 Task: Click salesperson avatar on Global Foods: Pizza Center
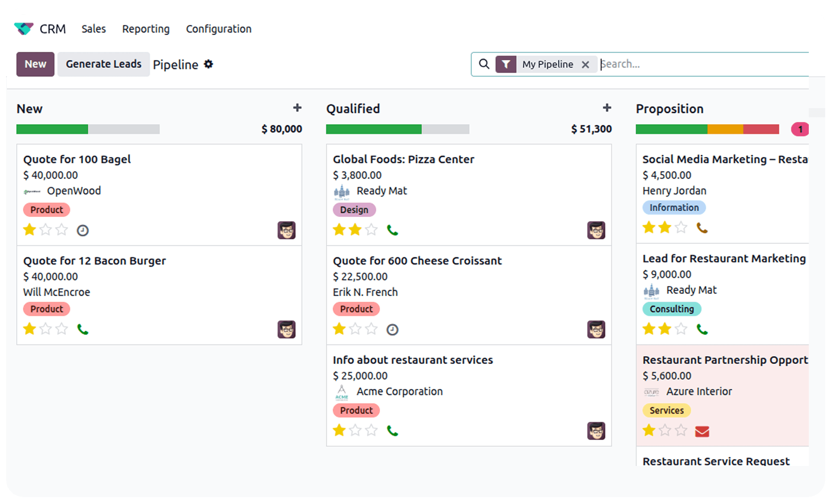596,230
